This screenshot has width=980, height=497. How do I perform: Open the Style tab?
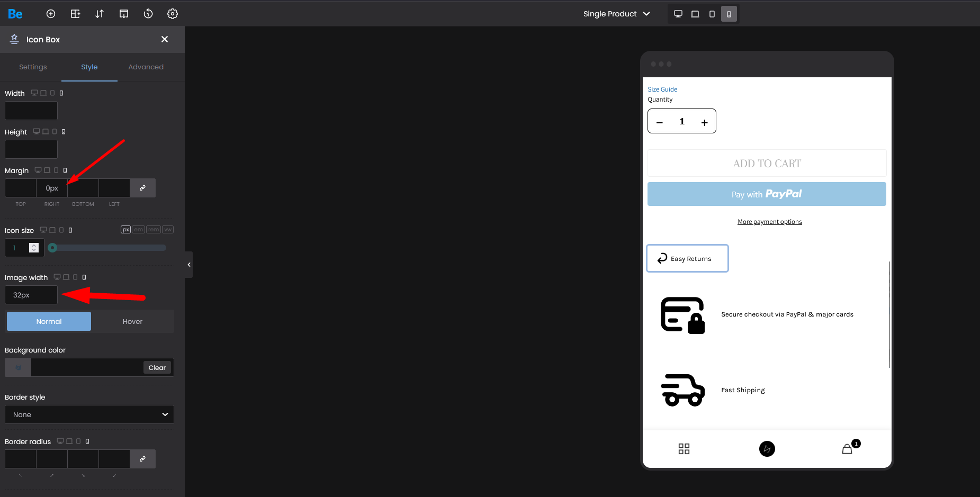click(89, 67)
